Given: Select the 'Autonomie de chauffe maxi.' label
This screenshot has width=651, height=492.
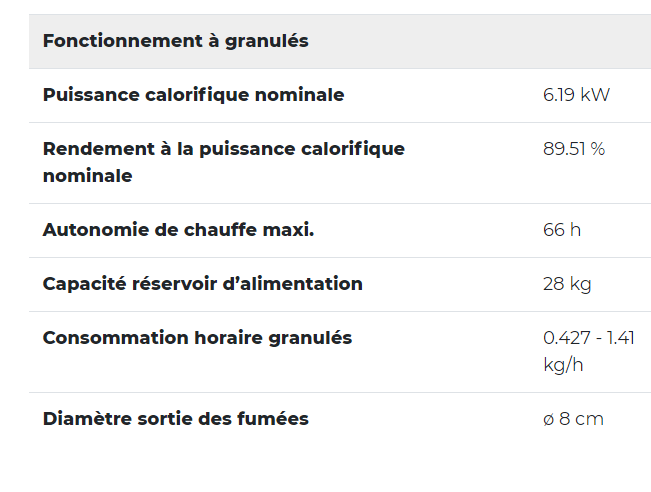Looking at the screenshot, I should [x=179, y=230].
